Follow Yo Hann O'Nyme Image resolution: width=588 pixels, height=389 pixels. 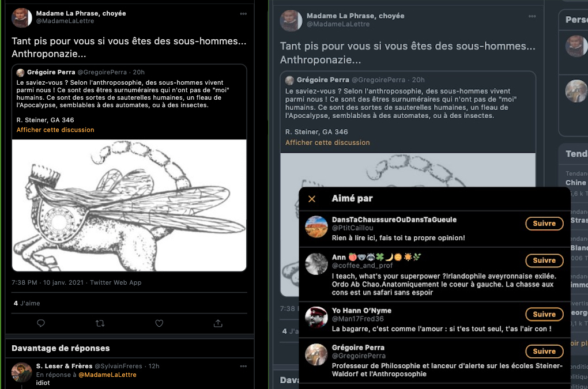544,315
